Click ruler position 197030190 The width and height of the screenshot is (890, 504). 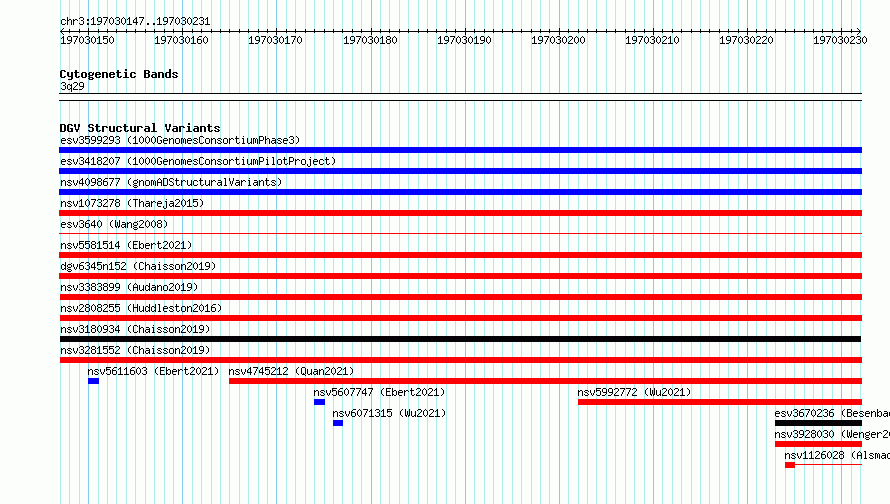[464, 40]
